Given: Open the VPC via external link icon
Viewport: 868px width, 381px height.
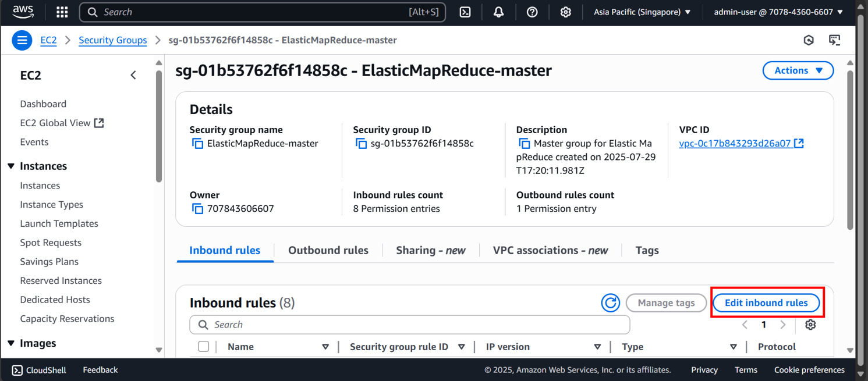Looking at the screenshot, I should click(800, 143).
